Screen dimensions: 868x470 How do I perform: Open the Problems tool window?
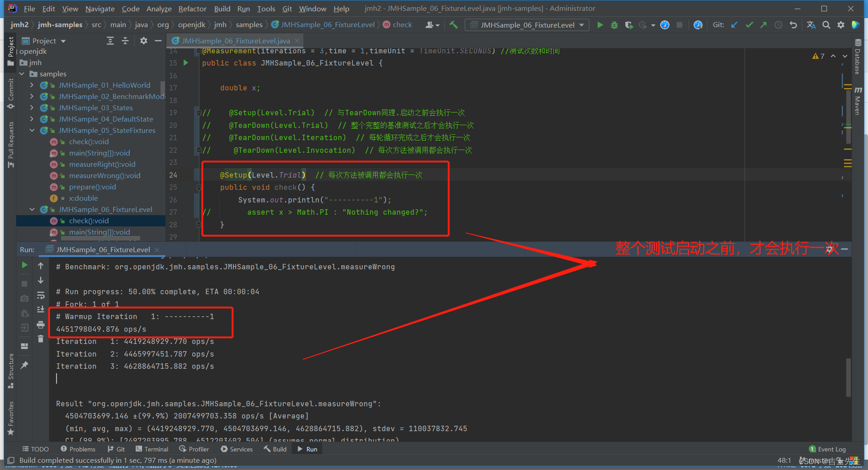[x=78, y=449]
